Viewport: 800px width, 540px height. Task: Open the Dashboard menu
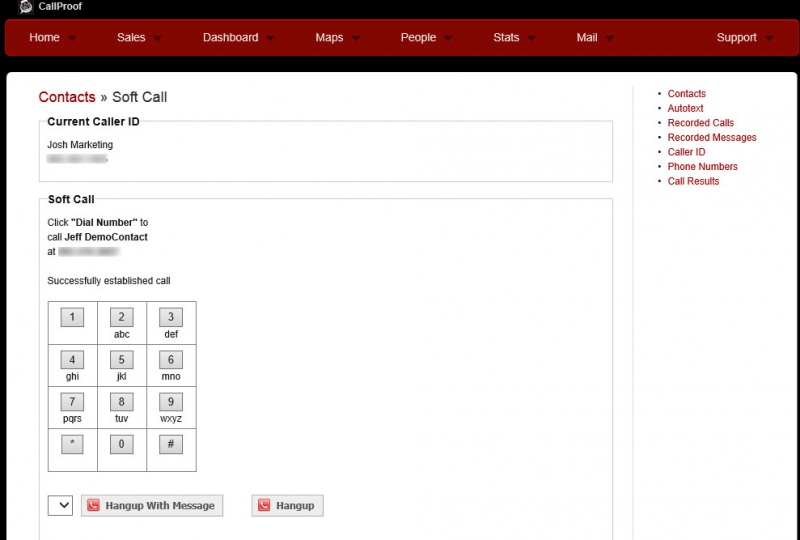(x=230, y=38)
